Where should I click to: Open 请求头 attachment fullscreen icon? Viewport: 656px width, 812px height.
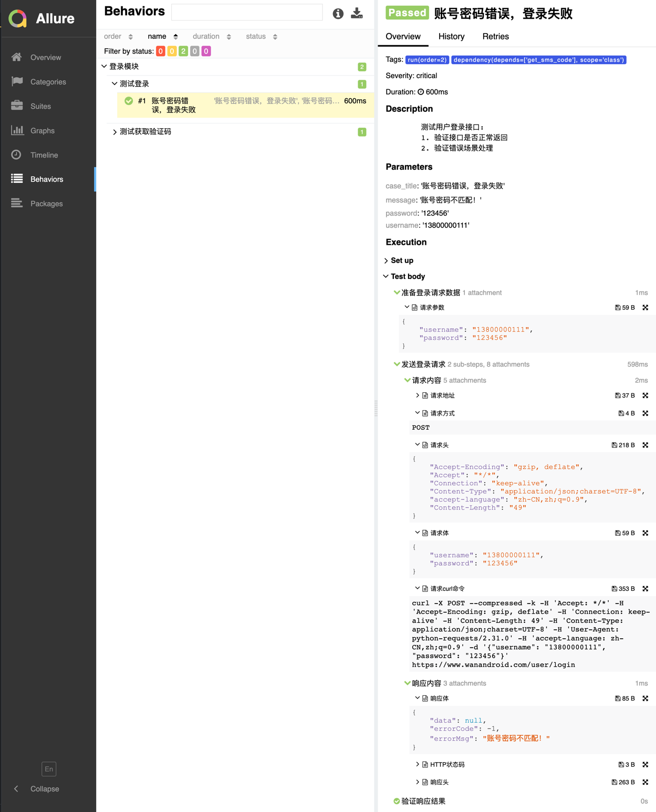pos(645,445)
